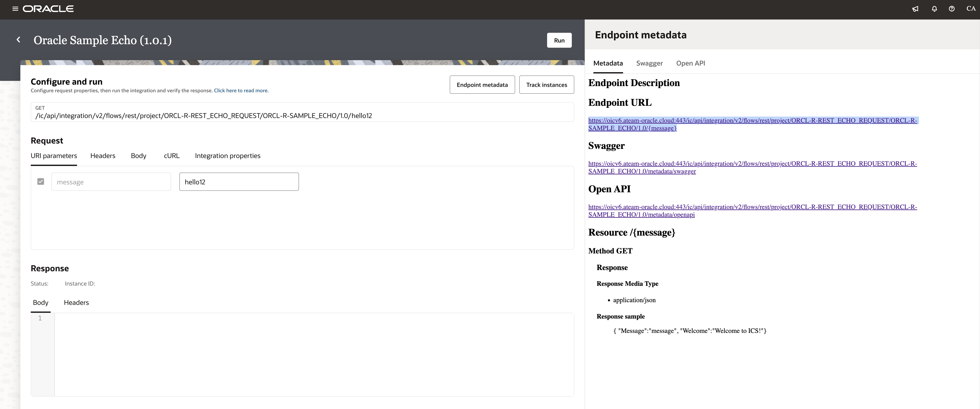Switch to the Swagger metadata tab
The width and height of the screenshot is (980, 409).
pos(649,63)
